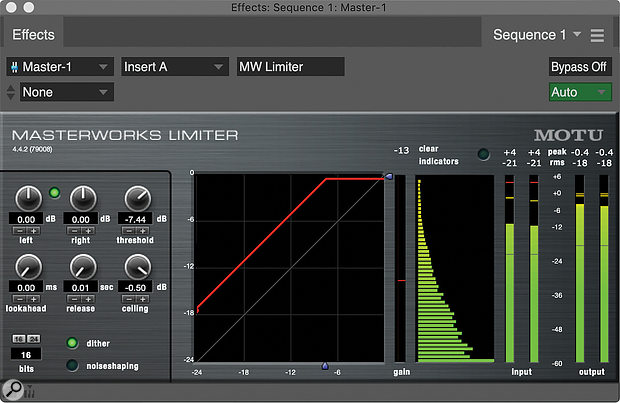This screenshot has height=403, width=620.
Task: Click the release plus button
Action: [88, 299]
